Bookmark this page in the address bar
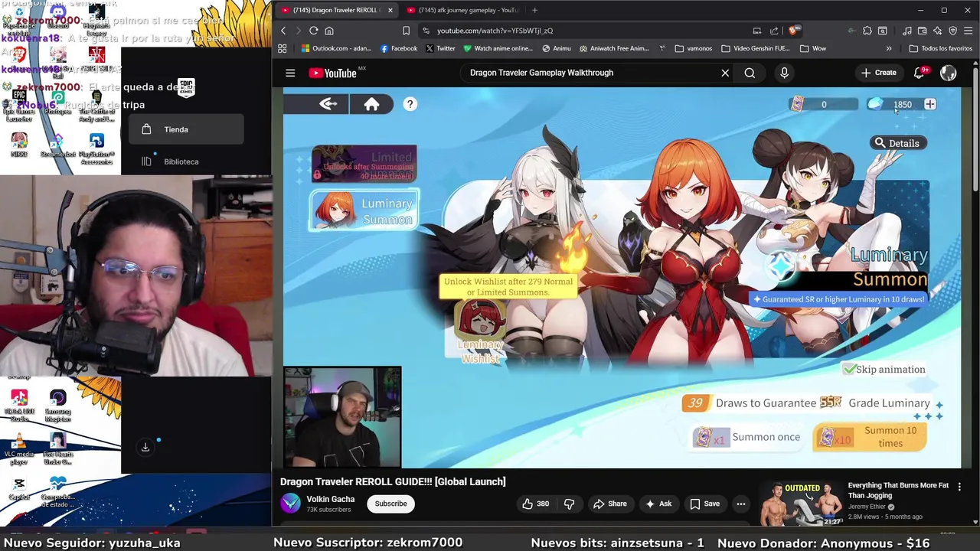This screenshot has height=551, width=980. 406,31
